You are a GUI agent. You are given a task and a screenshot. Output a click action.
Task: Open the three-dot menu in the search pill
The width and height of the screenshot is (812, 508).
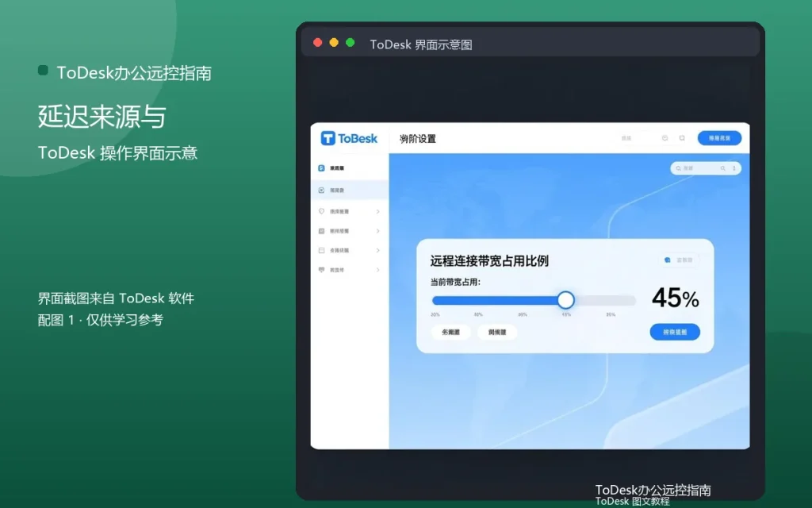point(733,168)
